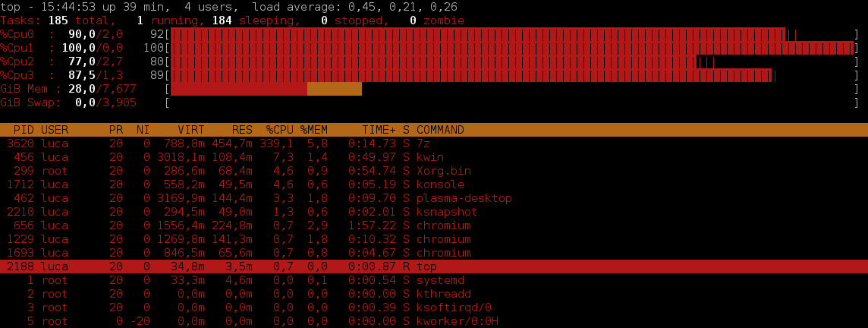Image resolution: width=868 pixels, height=328 pixels.
Task: Click the COMMAND column header
Action: (x=443, y=130)
